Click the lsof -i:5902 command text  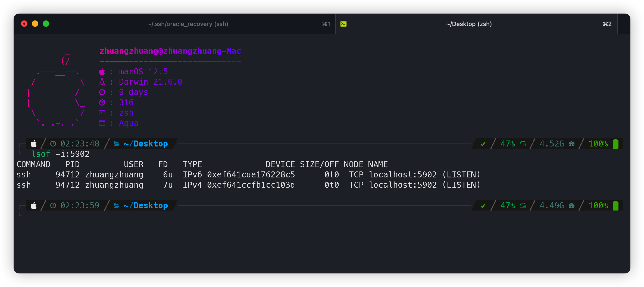[60, 154]
